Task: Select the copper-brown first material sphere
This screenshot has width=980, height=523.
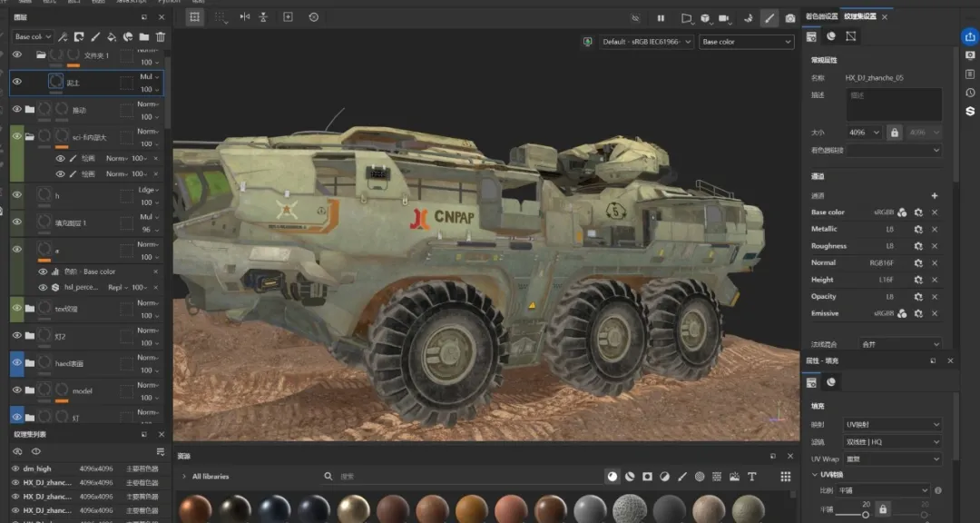Action: [195, 508]
